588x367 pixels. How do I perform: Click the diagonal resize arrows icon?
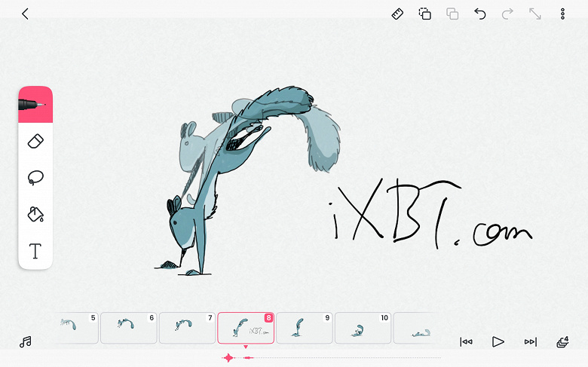point(535,14)
